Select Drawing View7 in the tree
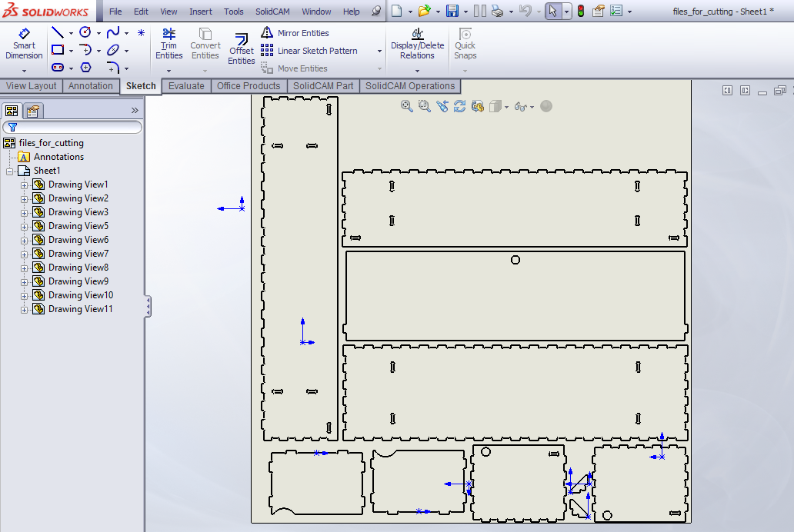 (78, 254)
